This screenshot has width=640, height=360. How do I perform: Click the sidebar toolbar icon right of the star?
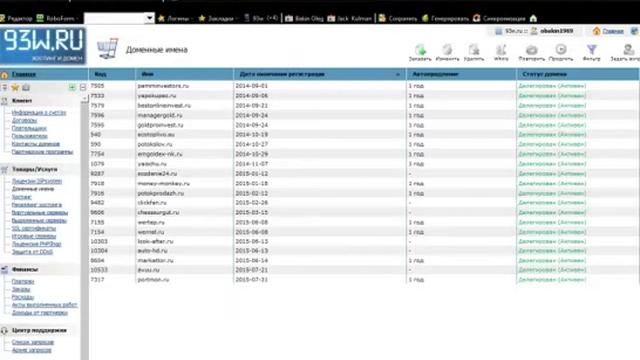point(26,87)
